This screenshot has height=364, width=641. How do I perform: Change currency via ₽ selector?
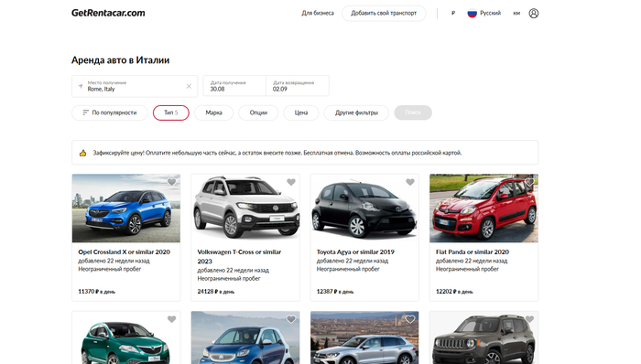(453, 13)
